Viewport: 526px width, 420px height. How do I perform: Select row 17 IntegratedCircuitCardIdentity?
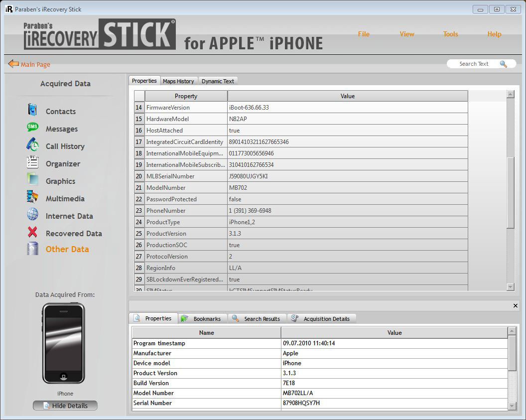tap(301, 141)
